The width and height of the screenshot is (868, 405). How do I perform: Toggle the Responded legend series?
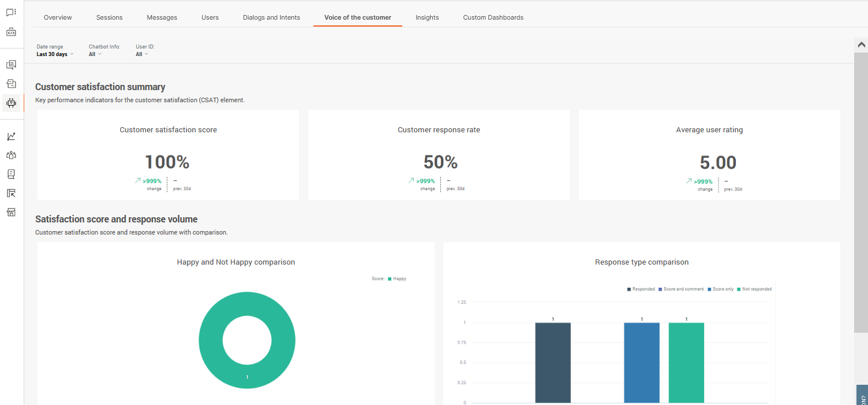pyautogui.click(x=643, y=289)
